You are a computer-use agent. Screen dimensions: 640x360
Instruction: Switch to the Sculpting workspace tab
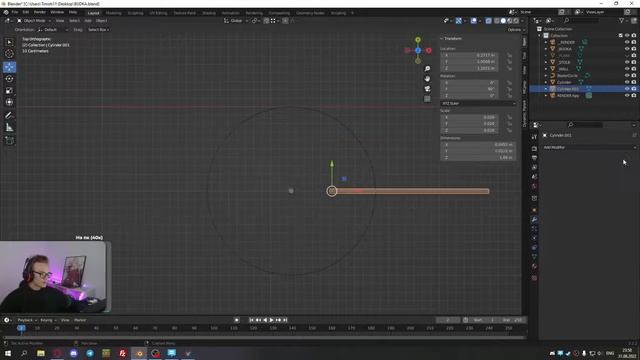click(135, 13)
